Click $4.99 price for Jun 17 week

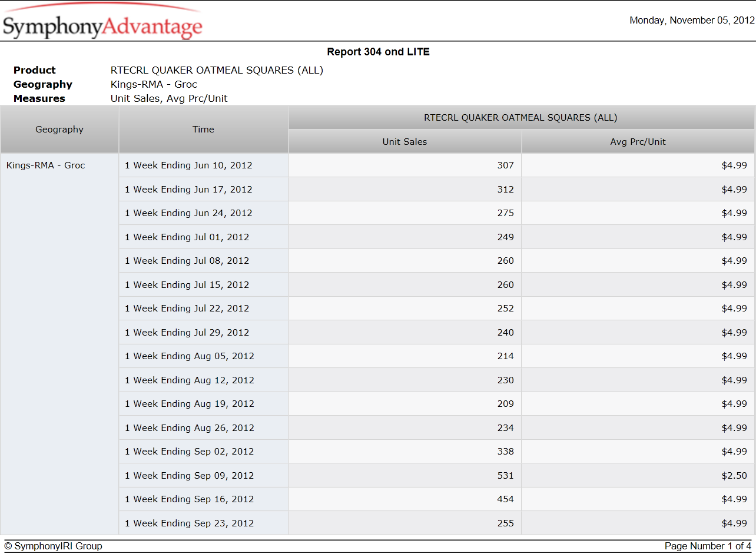point(734,190)
